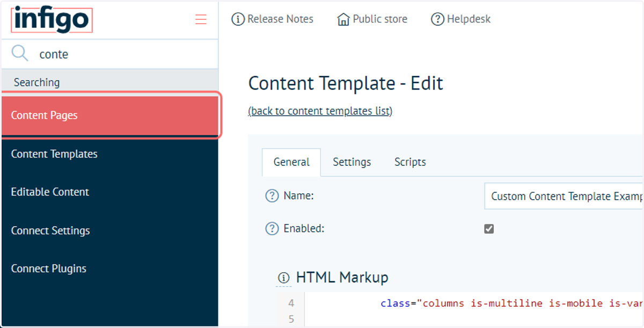Click line number 4 in code editor
Screen dimensions: 644x328
[291, 303]
